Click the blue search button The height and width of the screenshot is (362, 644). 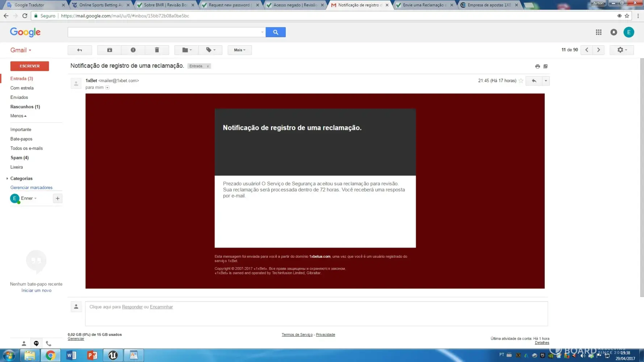click(x=275, y=32)
